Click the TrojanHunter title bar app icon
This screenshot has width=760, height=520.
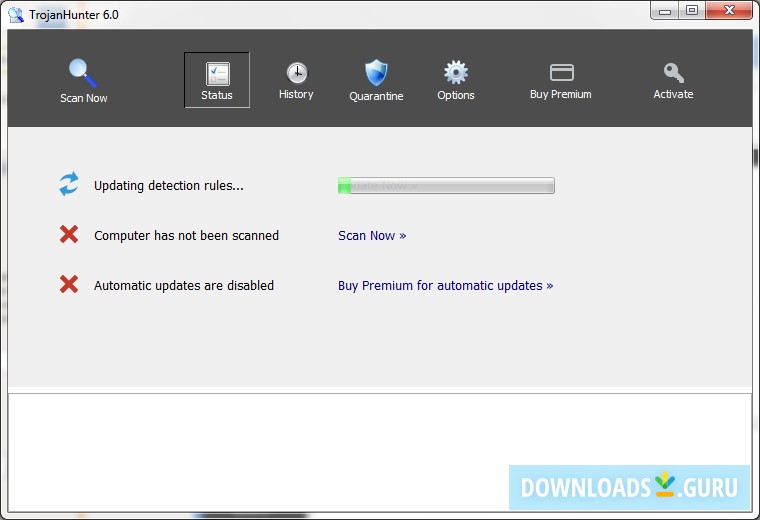(x=16, y=15)
